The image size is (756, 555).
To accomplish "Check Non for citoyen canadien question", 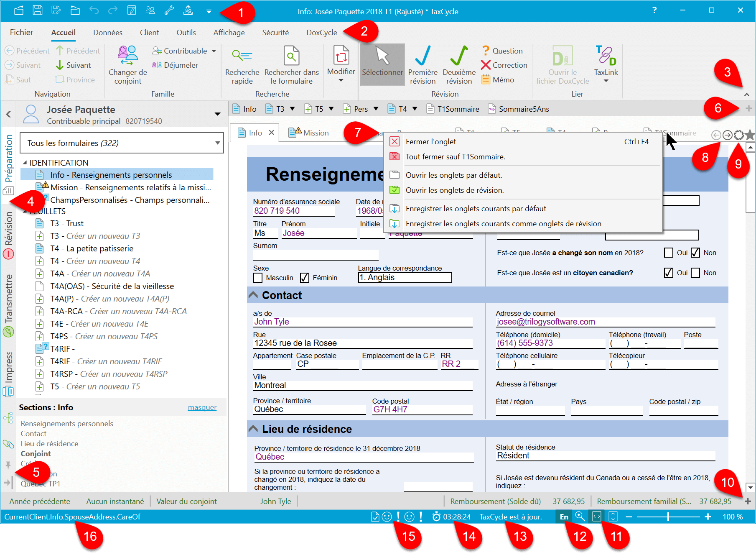I will [695, 273].
